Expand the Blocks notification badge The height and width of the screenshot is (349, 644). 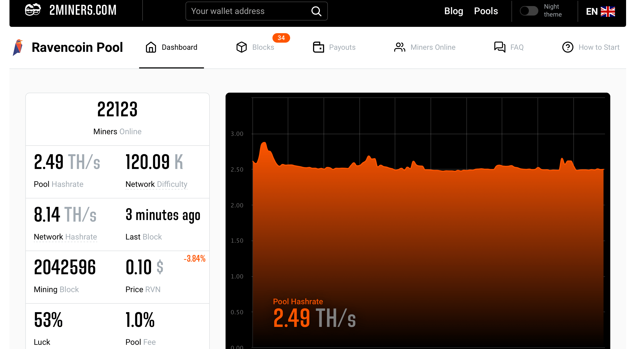click(280, 38)
